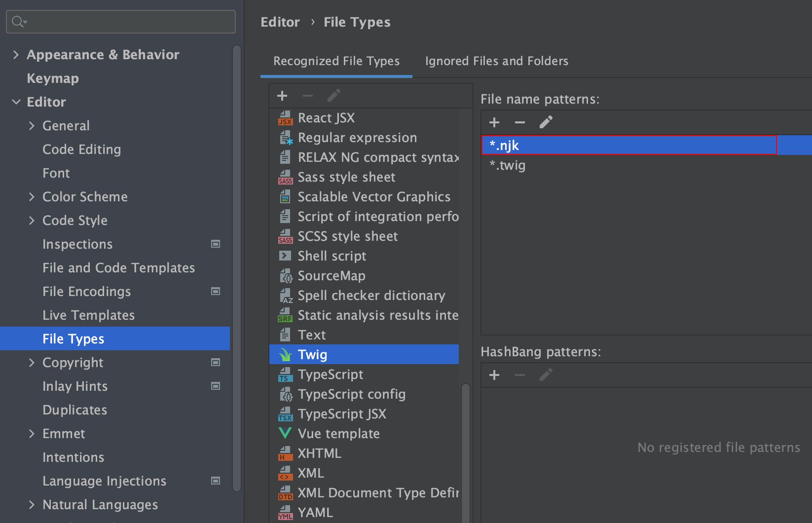This screenshot has width=812, height=523.
Task: Select the *.njk file pattern
Action: [x=646, y=145]
